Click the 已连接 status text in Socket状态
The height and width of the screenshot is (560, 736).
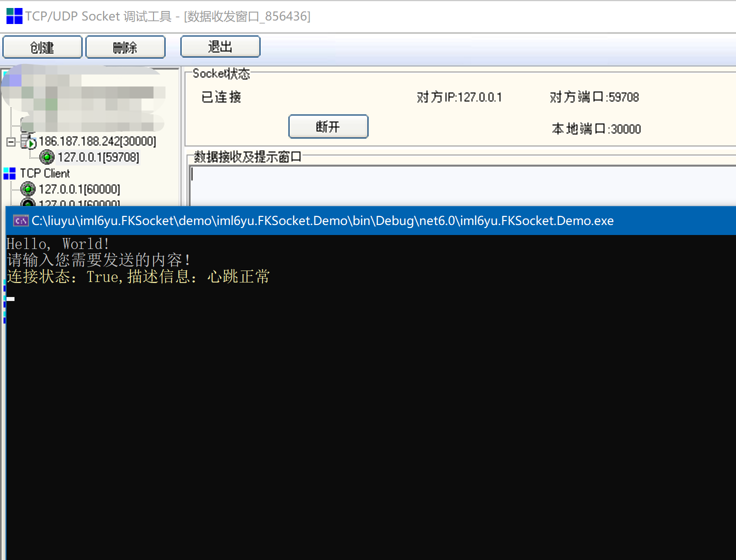pyautogui.click(x=220, y=96)
